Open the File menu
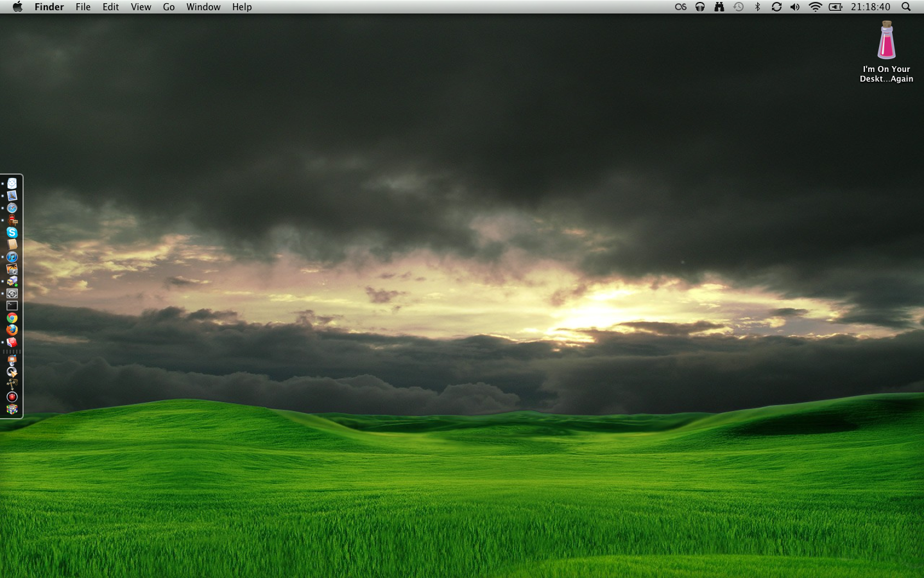 pyautogui.click(x=83, y=7)
